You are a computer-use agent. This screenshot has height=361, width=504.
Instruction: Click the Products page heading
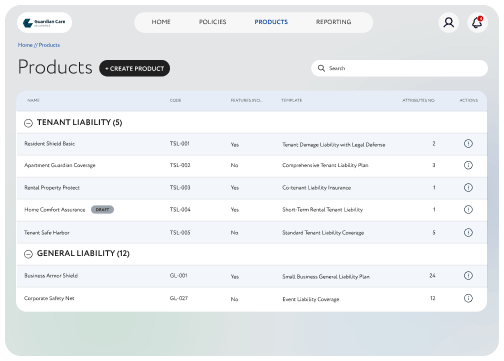point(55,67)
